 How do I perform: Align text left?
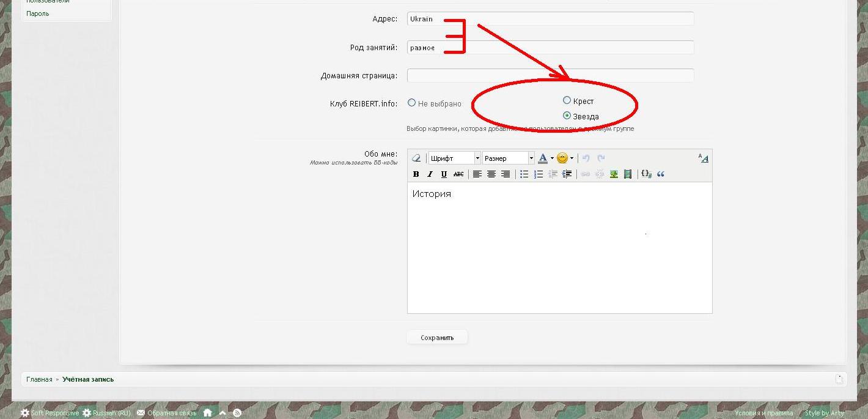point(477,174)
